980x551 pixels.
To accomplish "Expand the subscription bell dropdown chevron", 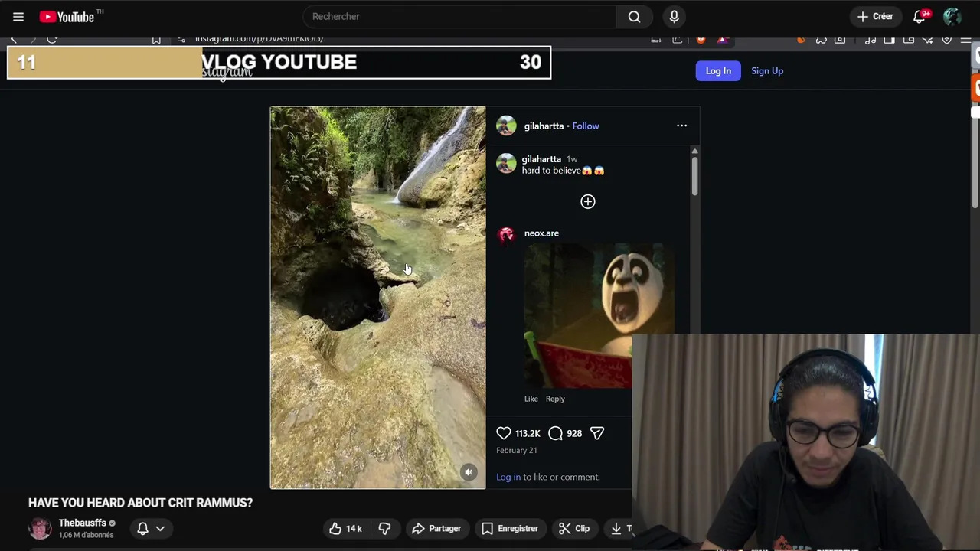I will click(160, 528).
